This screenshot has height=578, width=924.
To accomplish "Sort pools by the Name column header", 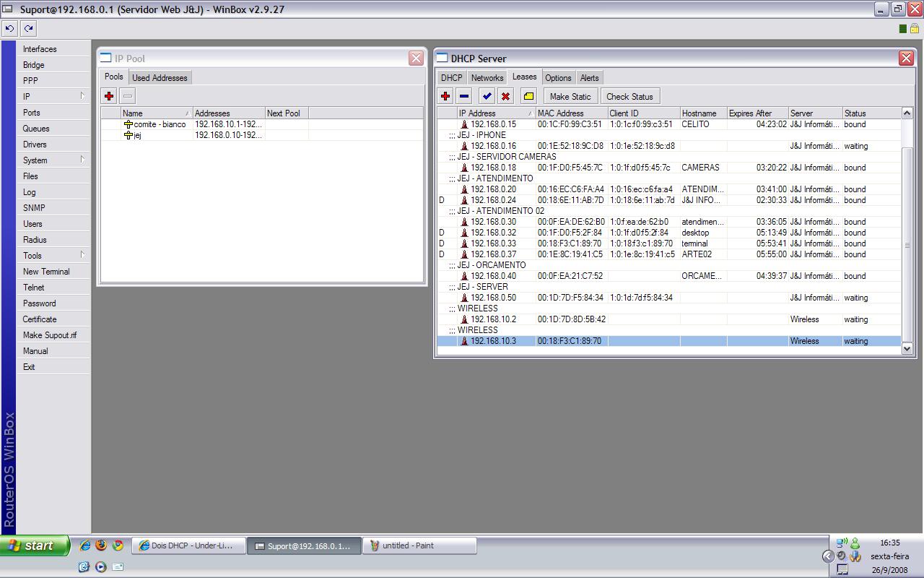I will [x=156, y=113].
